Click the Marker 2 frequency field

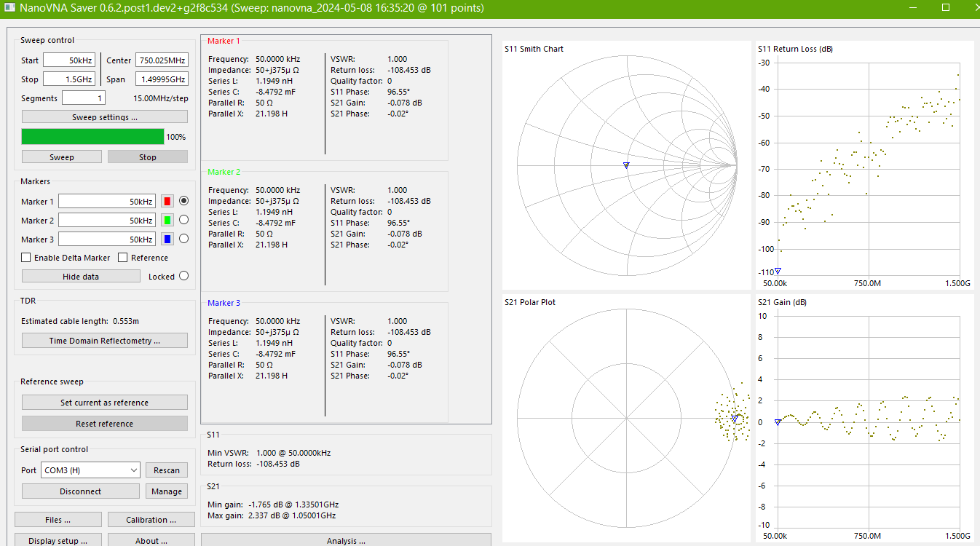(x=108, y=220)
